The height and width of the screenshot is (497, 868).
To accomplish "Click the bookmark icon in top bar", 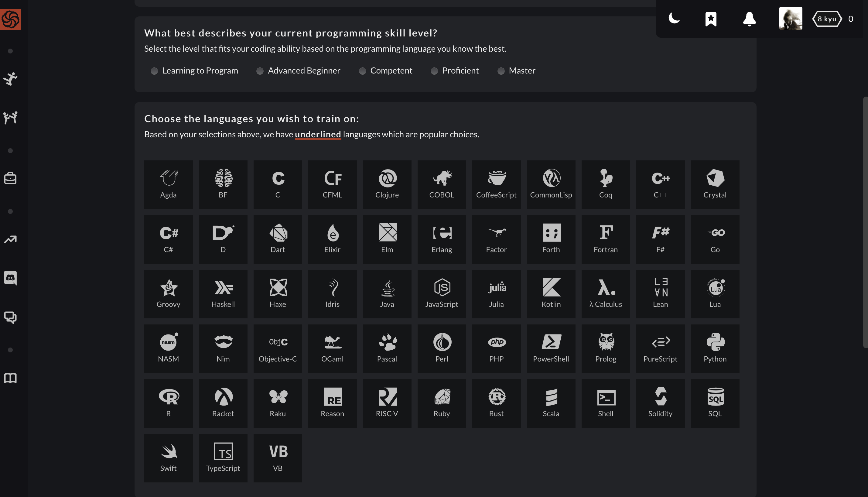I will pyautogui.click(x=711, y=19).
